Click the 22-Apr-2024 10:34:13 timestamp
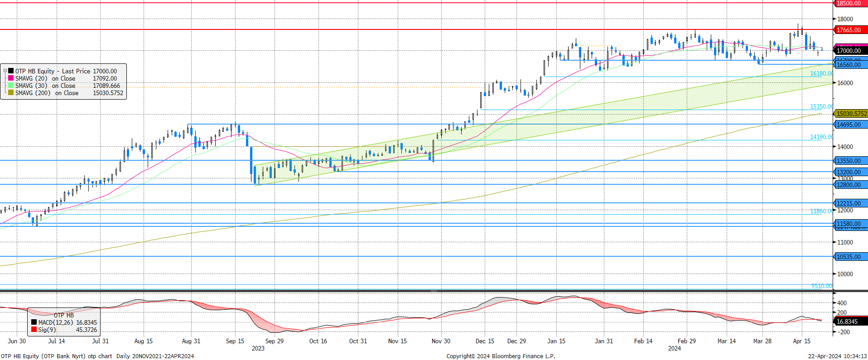 pos(837,356)
